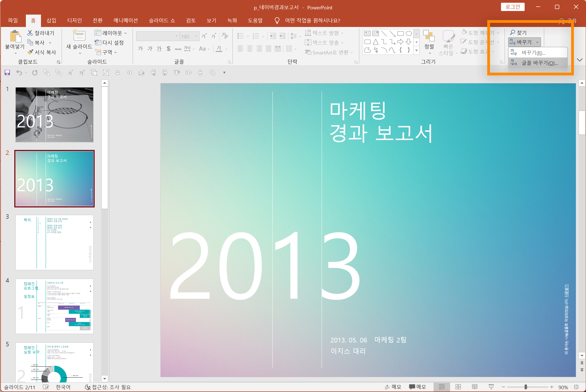Click the Undo arrow icon
Screen dimensions: 586x392
point(19,73)
